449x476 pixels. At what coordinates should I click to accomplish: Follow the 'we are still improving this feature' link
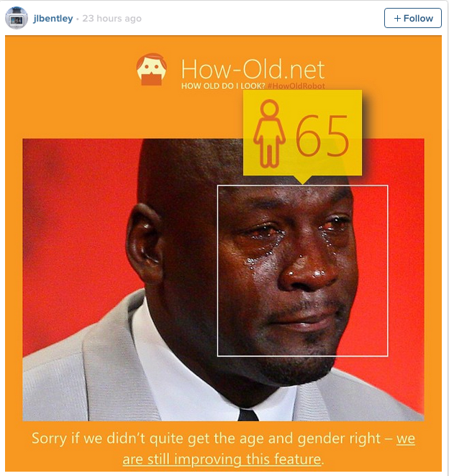point(269,449)
